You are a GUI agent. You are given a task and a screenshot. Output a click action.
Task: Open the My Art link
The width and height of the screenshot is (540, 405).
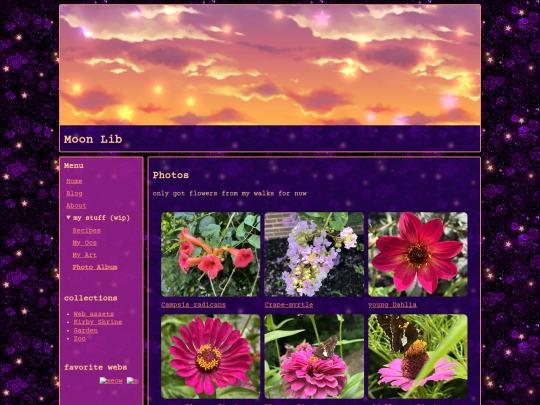coord(84,255)
